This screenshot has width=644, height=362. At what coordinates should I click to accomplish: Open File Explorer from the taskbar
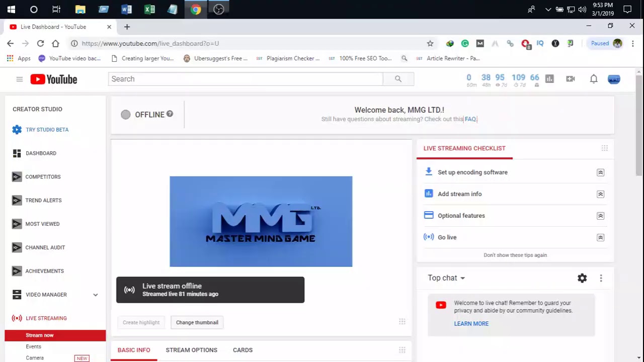[x=80, y=9]
